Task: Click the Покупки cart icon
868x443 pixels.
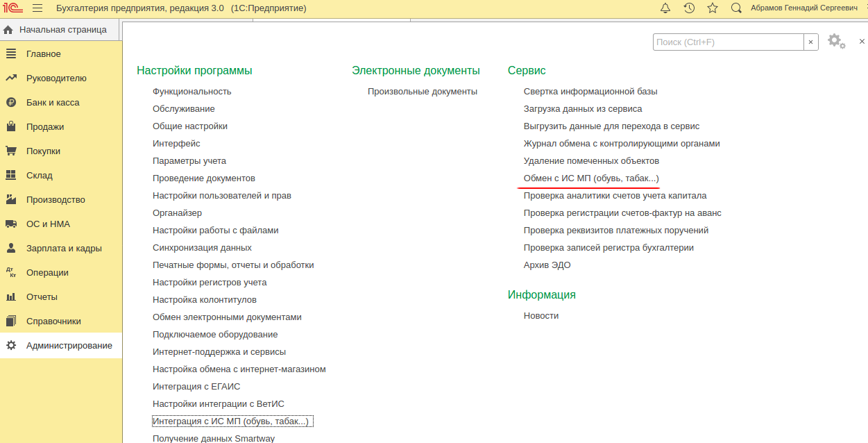Action: (x=11, y=151)
